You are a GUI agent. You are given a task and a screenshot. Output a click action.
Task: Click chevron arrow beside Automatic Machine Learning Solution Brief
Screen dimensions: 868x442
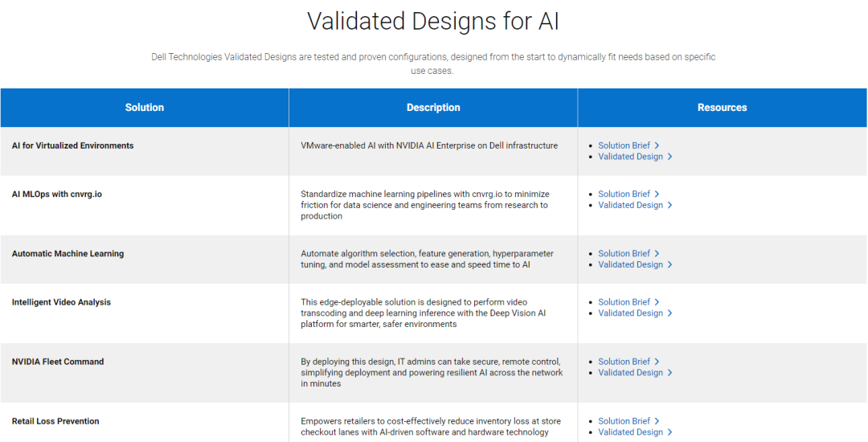657,253
